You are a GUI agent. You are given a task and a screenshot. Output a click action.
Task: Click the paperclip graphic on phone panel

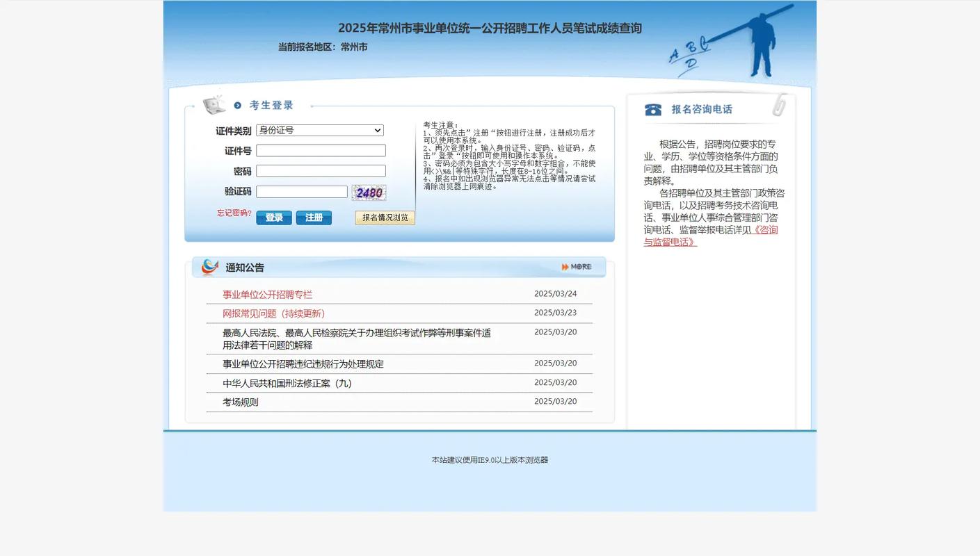coord(778,104)
